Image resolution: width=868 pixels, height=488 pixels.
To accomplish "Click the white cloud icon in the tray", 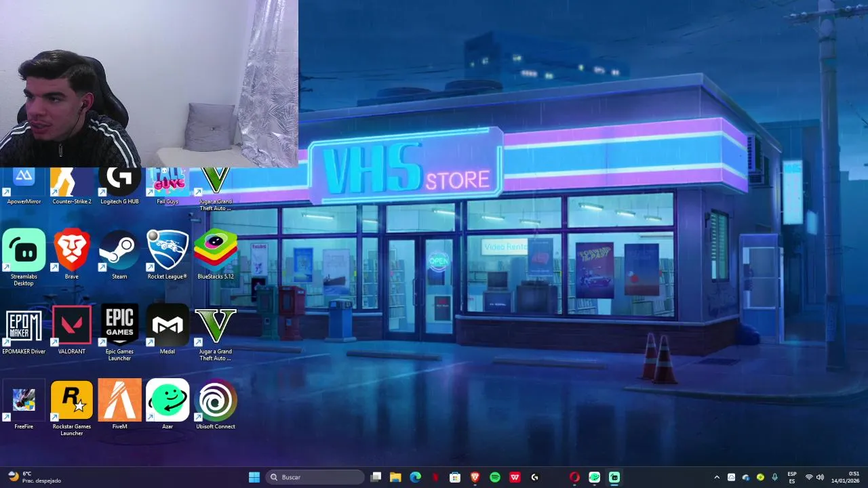I will 731,477.
